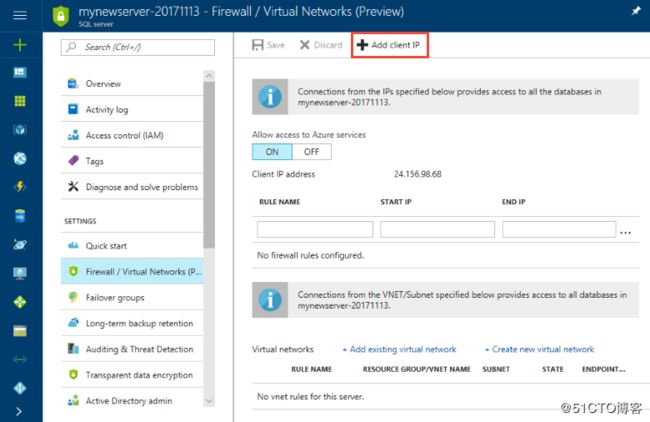The width and height of the screenshot is (650, 422).
Task: Open All resources grid icon
Action: click(20, 101)
